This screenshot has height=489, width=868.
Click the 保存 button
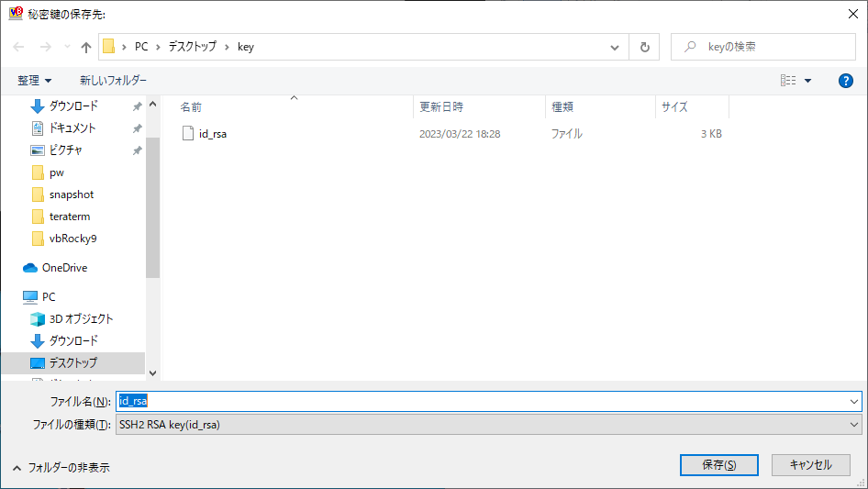[x=718, y=465]
